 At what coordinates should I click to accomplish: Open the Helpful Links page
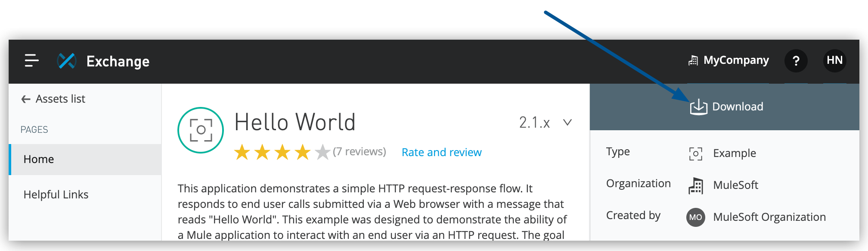coord(56,195)
